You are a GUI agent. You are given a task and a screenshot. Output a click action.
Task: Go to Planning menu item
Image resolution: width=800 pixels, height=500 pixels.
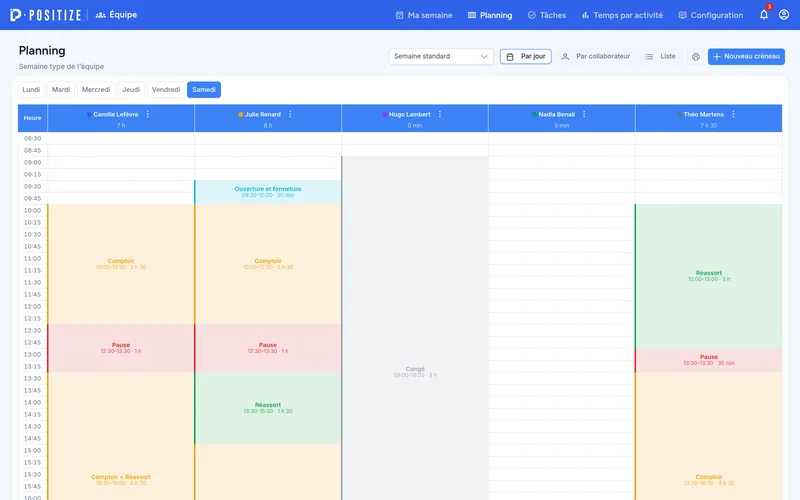click(490, 15)
